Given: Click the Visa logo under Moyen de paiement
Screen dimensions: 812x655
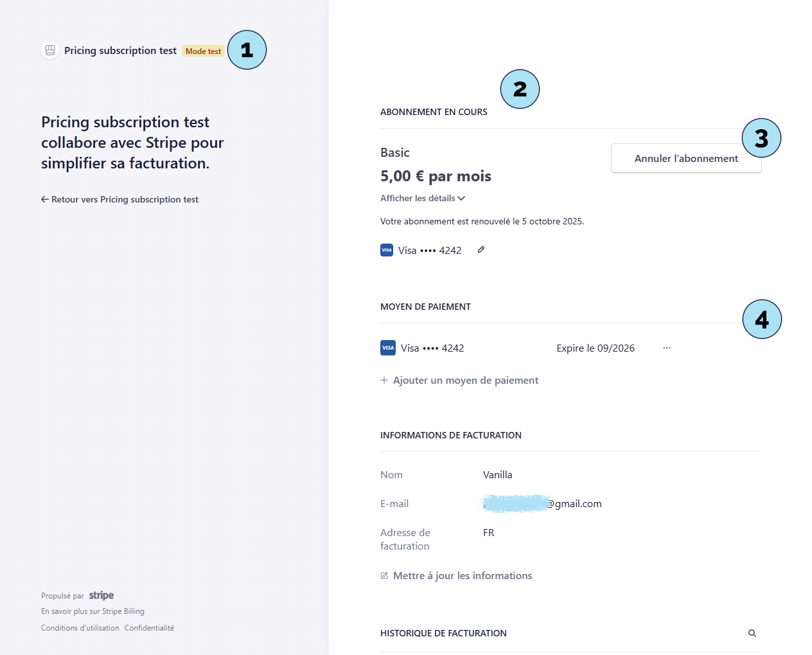Looking at the screenshot, I should [x=388, y=348].
